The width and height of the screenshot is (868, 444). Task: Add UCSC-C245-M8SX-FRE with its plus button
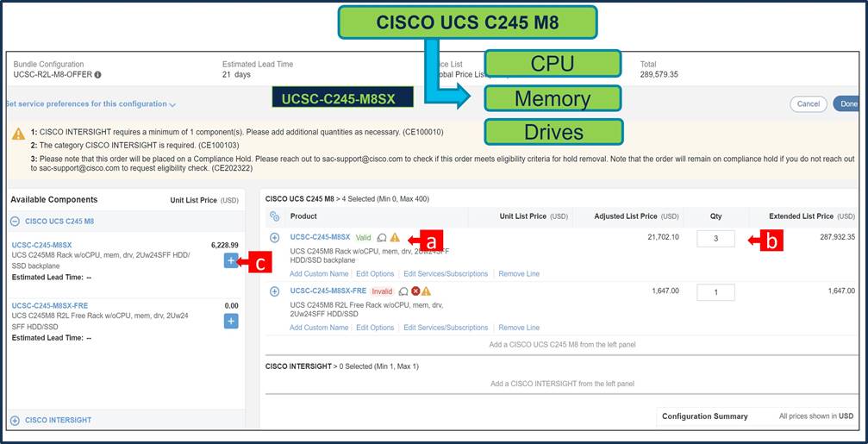pyautogui.click(x=231, y=321)
